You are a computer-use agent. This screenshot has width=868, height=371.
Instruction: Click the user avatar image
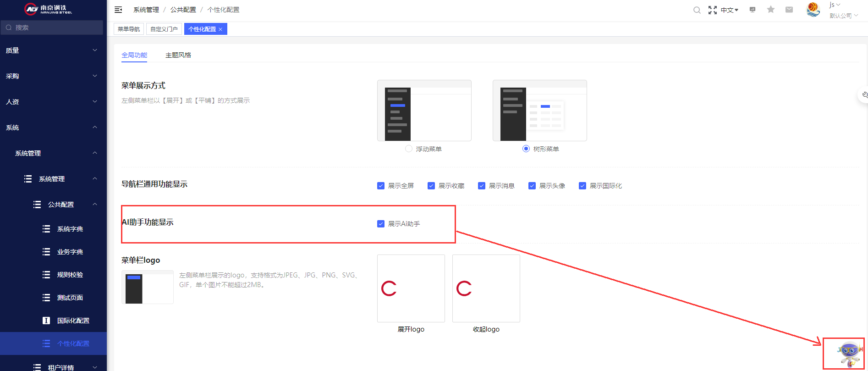(813, 10)
